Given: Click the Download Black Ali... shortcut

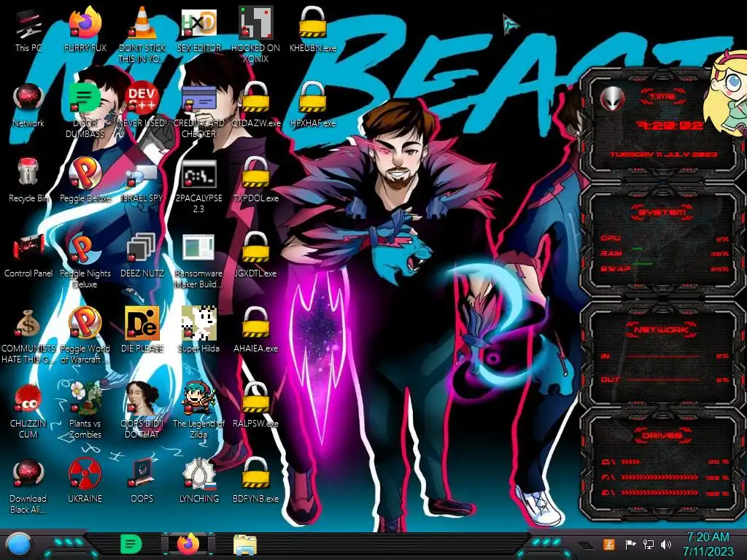Looking at the screenshot, I should [x=28, y=486].
